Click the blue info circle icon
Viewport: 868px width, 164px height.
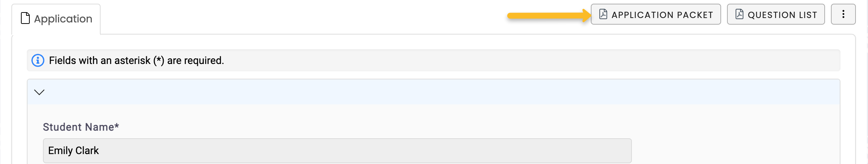tap(38, 60)
